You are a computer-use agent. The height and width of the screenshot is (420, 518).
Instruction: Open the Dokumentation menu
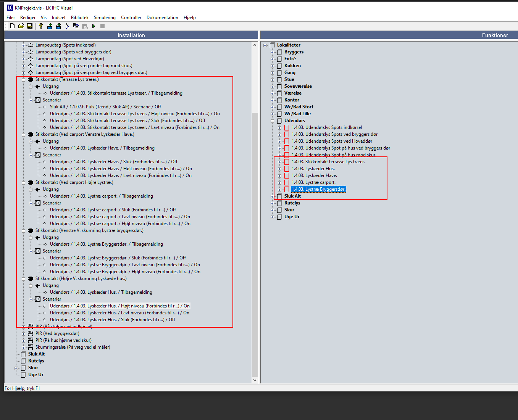pyautogui.click(x=162, y=18)
